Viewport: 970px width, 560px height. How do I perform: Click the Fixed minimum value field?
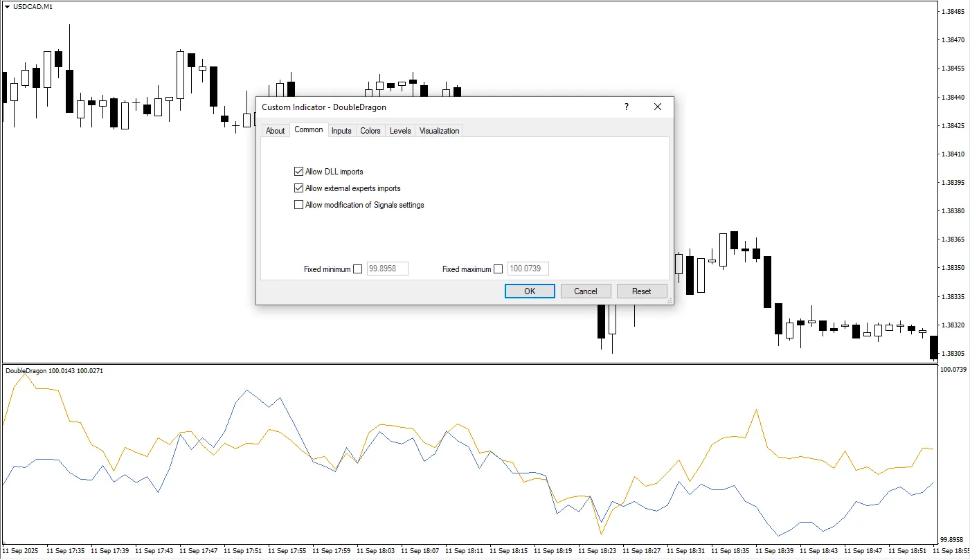(387, 269)
